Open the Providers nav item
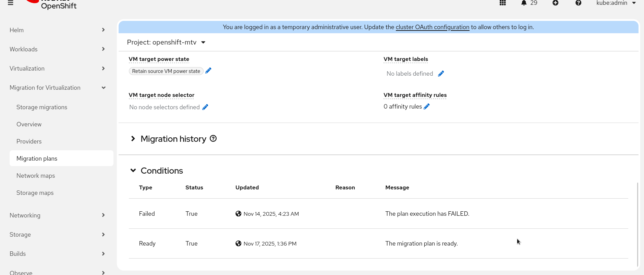 click(29, 141)
